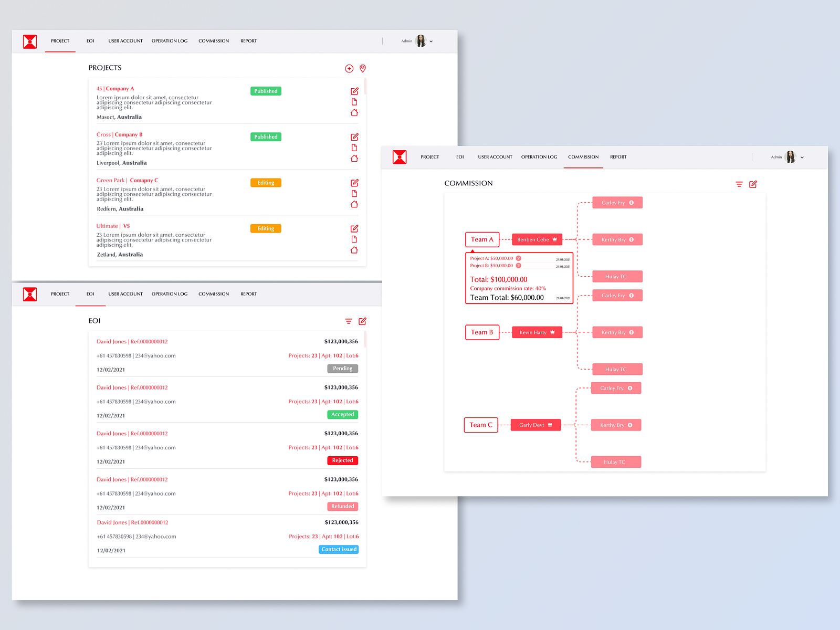The width and height of the screenshot is (840, 630).
Task: Open the Commission filter icon
Action: [x=739, y=184]
